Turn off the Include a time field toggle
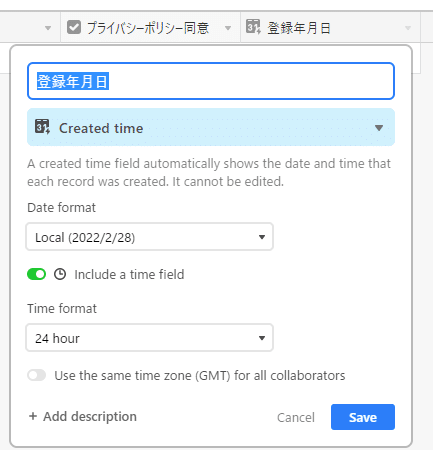The height and width of the screenshot is (450, 433). tap(36, 274)
